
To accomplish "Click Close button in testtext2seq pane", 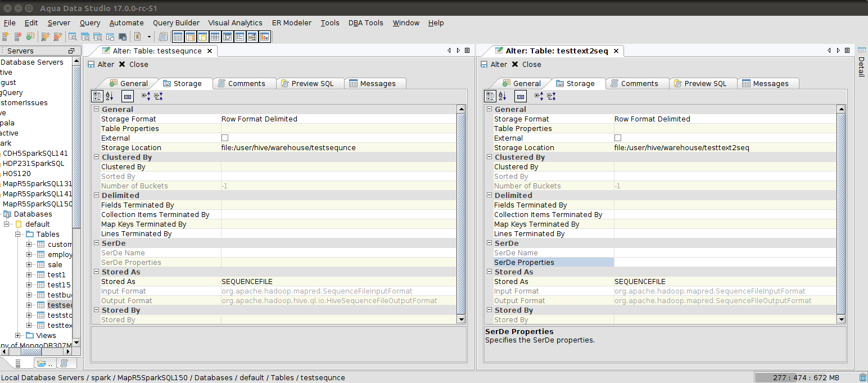I will (x=526, y=64).
